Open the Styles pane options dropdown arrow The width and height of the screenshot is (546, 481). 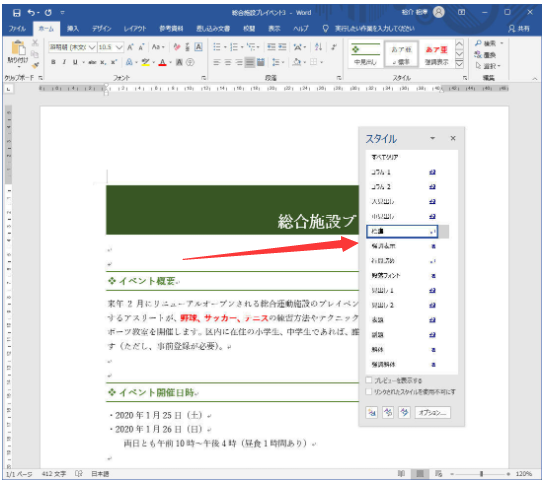[432, 138]
